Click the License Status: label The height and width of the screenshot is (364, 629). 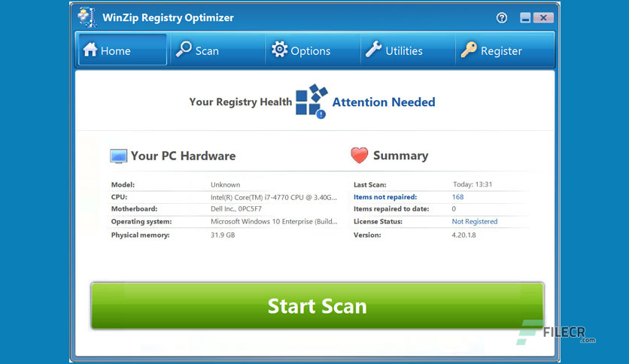click(x=378, y=221)
